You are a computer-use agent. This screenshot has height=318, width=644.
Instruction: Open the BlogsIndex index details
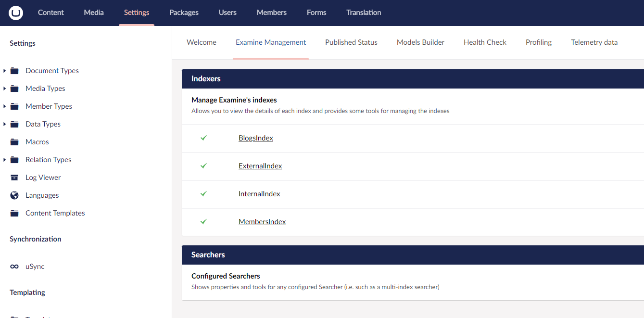pos(256,138)
